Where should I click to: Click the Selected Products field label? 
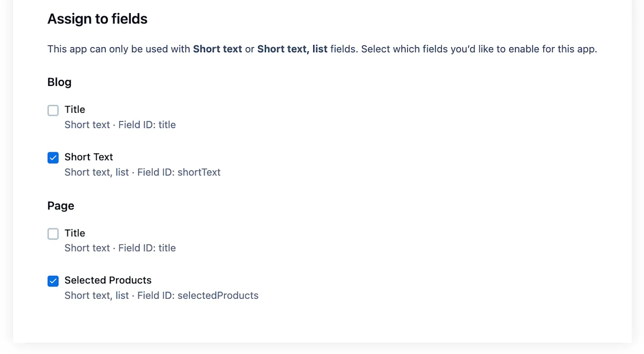pyautogui.click(x=108, y=280)
